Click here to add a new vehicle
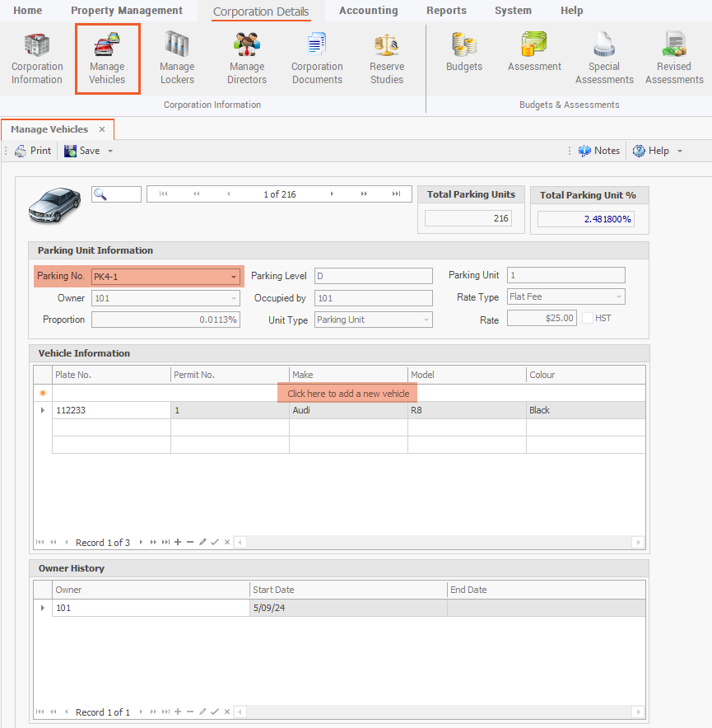The height and width of the screenshot is (728, 712). click(347, 394)
